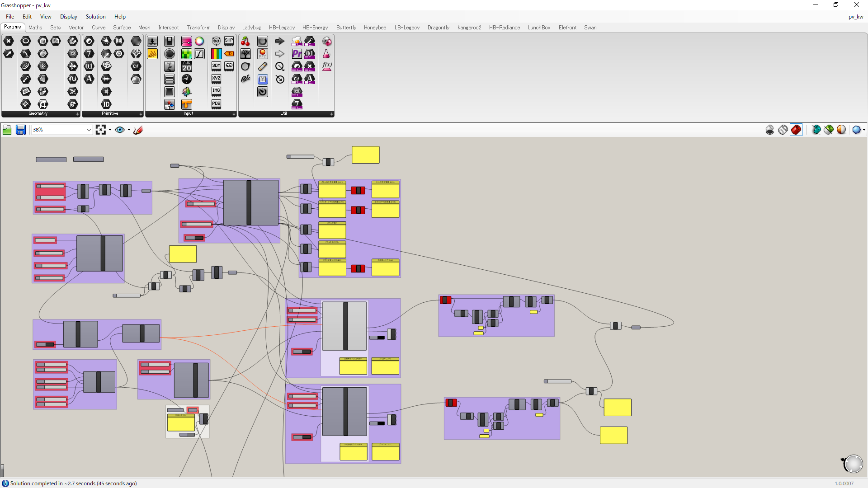
Task: Enable the red Shaded preview mode
Action: point(796,130)
